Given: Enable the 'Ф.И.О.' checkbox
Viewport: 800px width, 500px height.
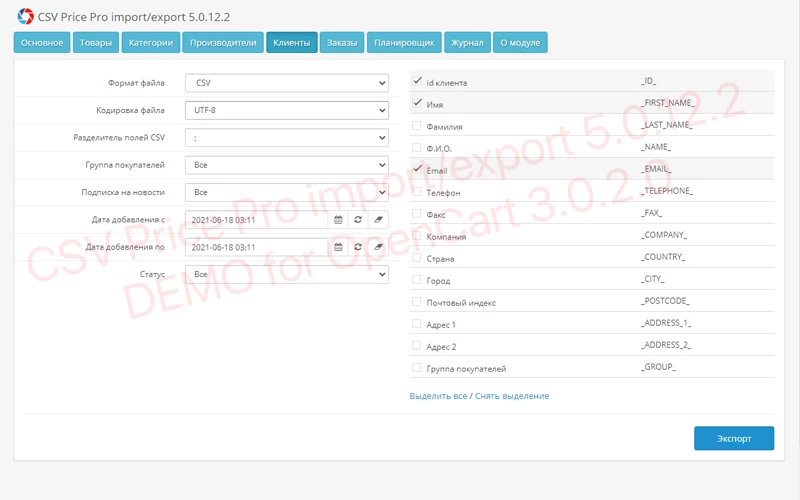Looking at the screenshot, I should pos(417,147).
